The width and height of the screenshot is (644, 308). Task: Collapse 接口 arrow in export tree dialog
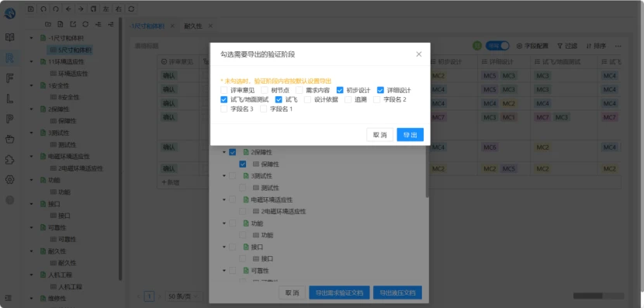click(224, 247)
